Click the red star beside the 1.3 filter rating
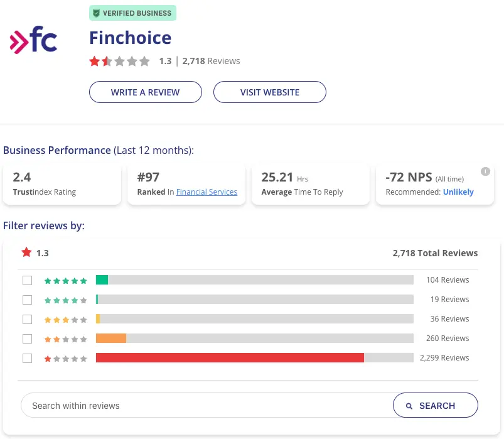Viewport: 504px width, 439px height. 26,252
